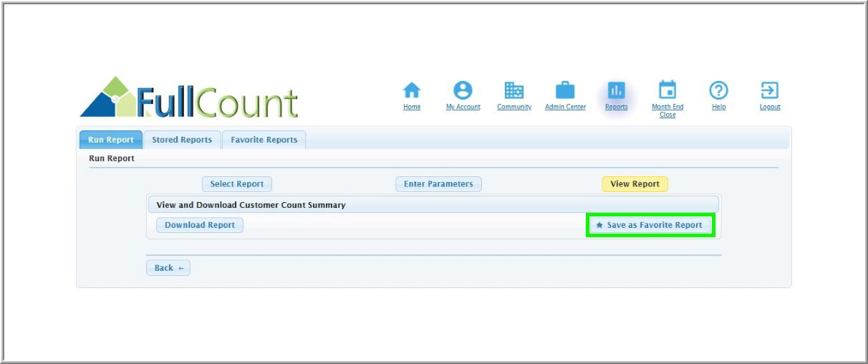Viewport: 868px width, 364px height.
Task: Switch to the Run Report tab
Action: point(111,140)
